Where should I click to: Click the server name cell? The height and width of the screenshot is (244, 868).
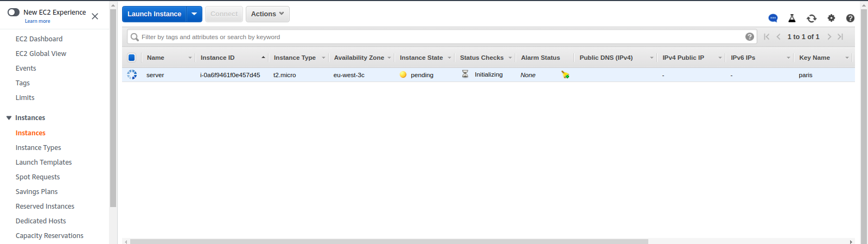click(155, 75)
